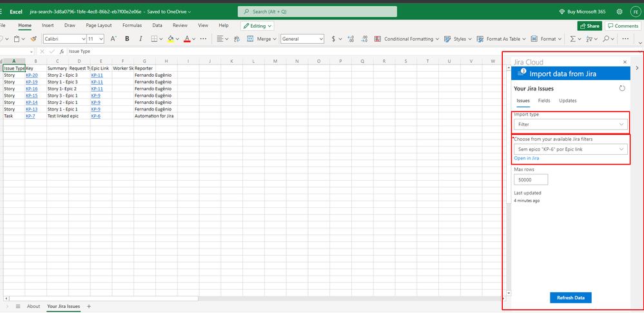Add a new sheet with plus
This screenshot has height=313, width=644.
(89, 307)
